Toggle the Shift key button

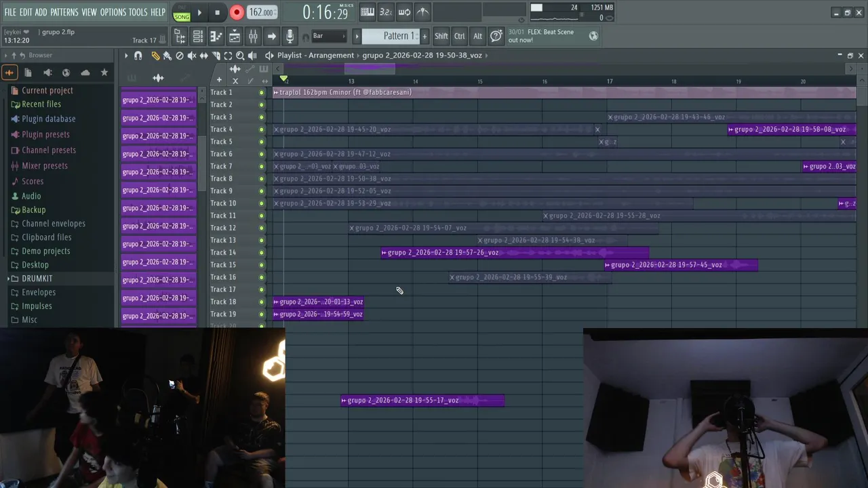tap(441, 36)
